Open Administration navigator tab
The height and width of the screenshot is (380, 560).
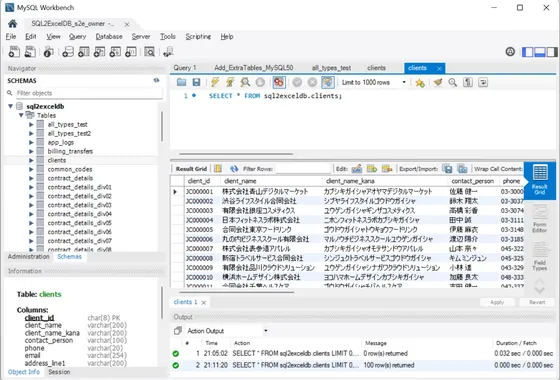tap(29, 257)
